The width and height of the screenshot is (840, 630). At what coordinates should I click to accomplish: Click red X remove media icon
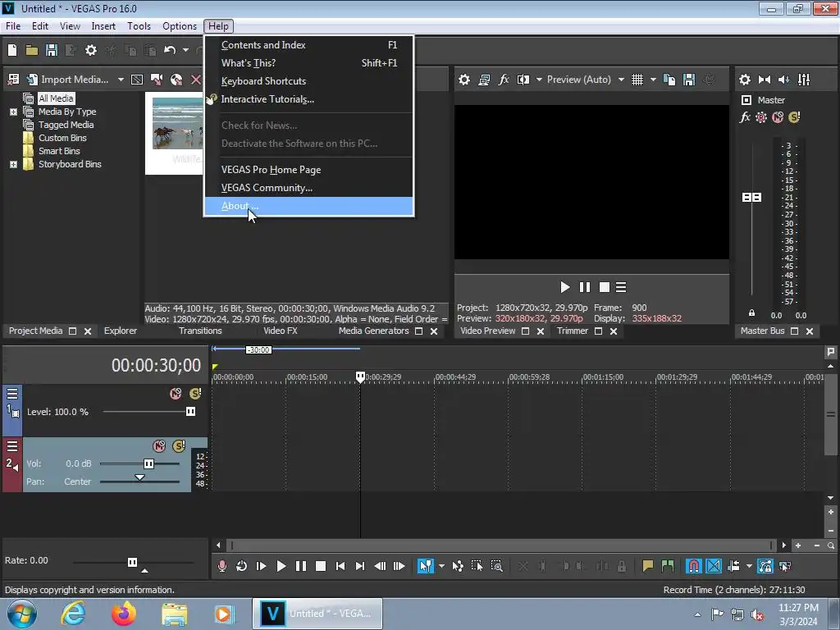tap(196, 80)
